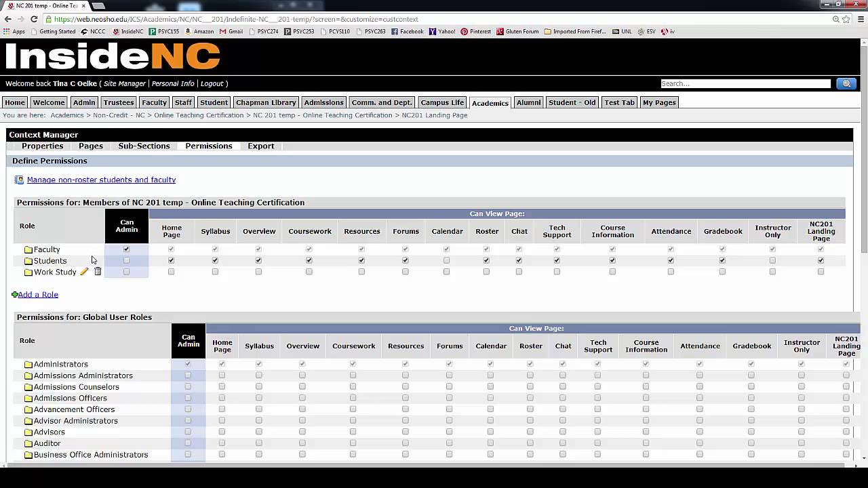Viewport: 868px width, 488px height.
Task: Click the horizontal scrollbar at the bottom
Action: 426,466
